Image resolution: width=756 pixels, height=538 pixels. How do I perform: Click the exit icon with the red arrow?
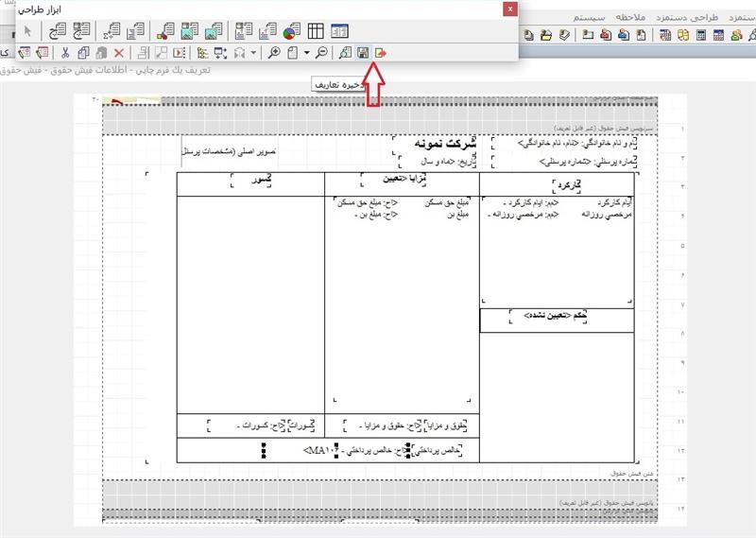pyautogui.click(x=380, y=53)
